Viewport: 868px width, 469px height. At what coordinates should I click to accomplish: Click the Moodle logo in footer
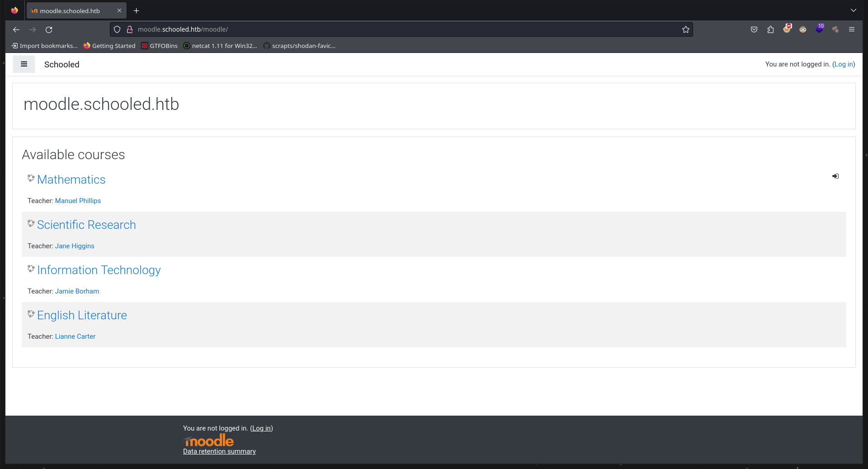pos(208,441)
